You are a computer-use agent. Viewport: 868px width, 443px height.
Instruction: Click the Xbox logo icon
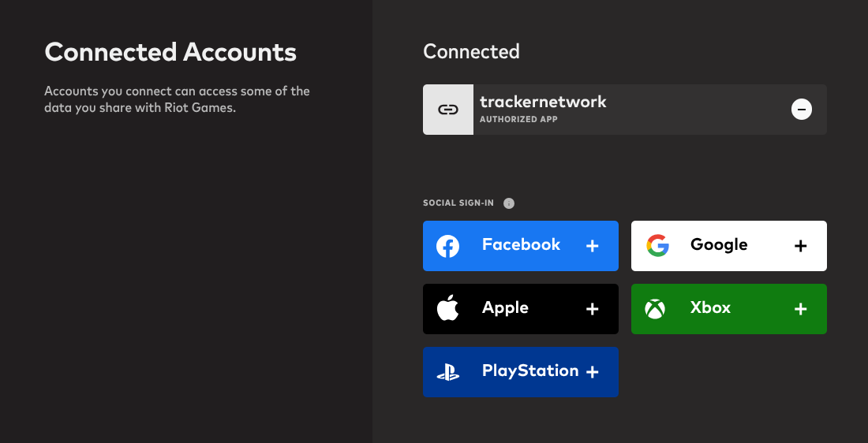click(655, 309)
